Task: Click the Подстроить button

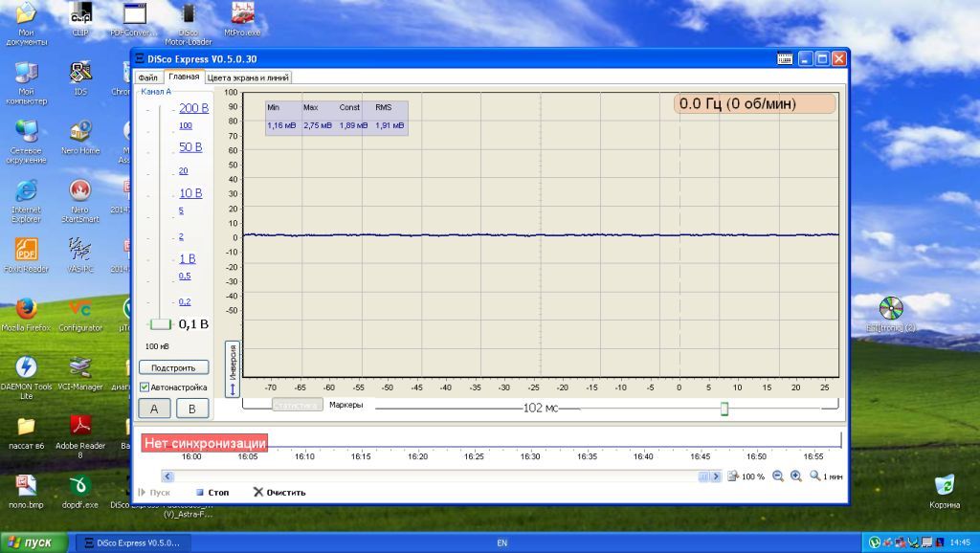Action: 173,367
